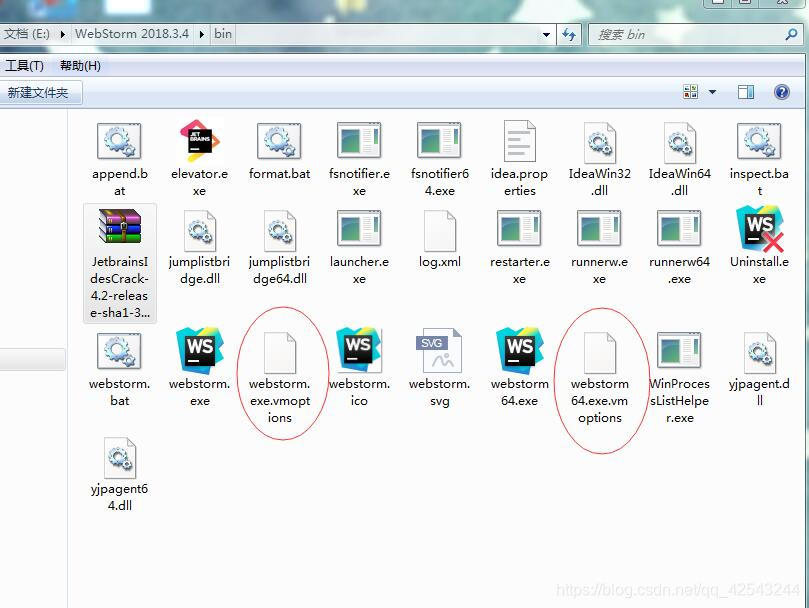Open the address bar history dropdown
This screenshot has height=608, width=809.
(x=546, y=35)
